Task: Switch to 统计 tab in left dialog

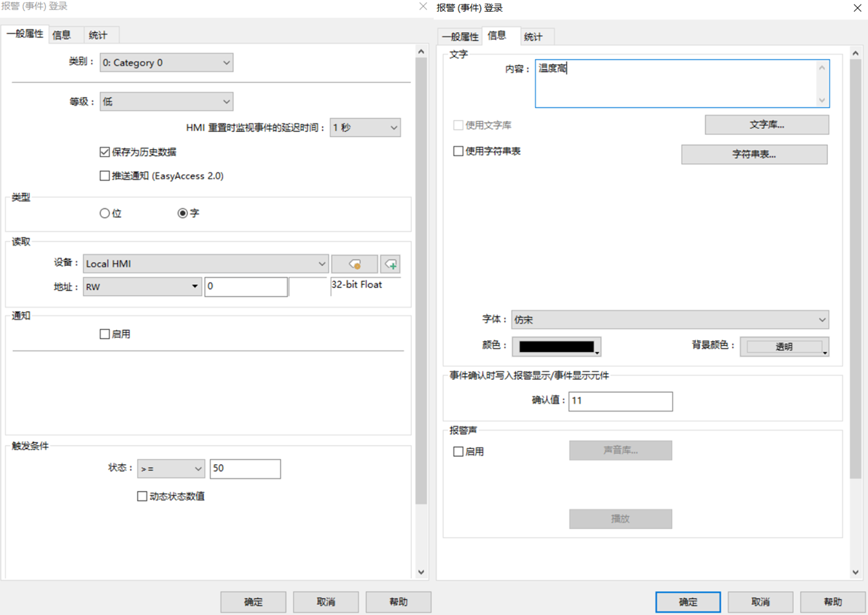Action: pyautogui.click(x=98, y=35)
